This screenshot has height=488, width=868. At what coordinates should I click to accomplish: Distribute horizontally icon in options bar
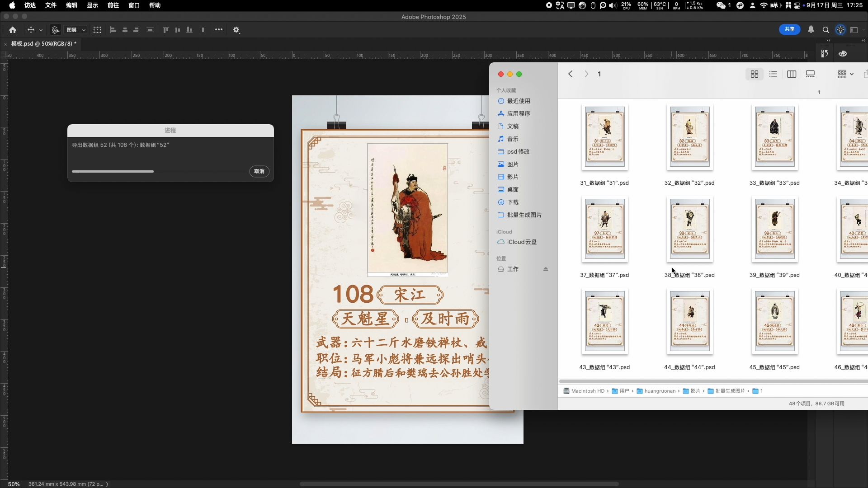(x=203, y=30)
